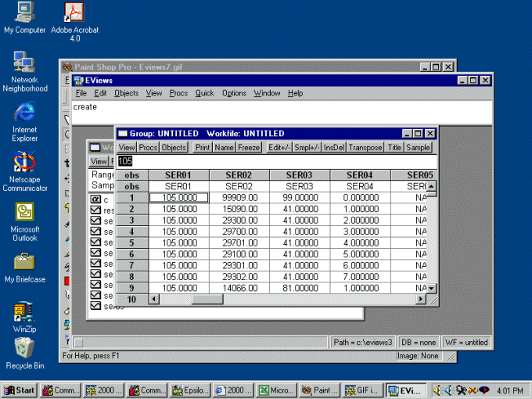The height and width of the screenshot is (399, 532).
Task: Open the Recycle Bin
Action: coord(24,347)
